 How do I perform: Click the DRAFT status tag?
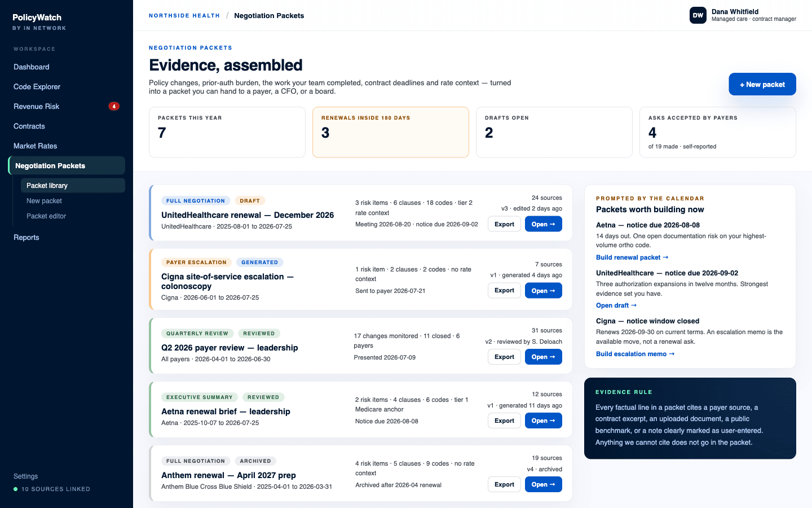point(250,200)
